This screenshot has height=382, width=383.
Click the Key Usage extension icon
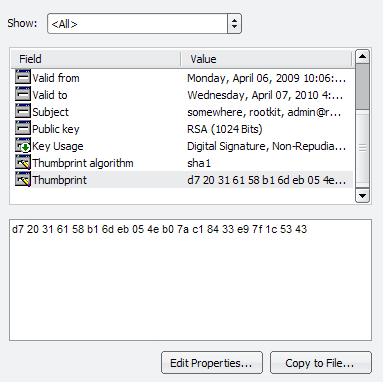(23, 145)
